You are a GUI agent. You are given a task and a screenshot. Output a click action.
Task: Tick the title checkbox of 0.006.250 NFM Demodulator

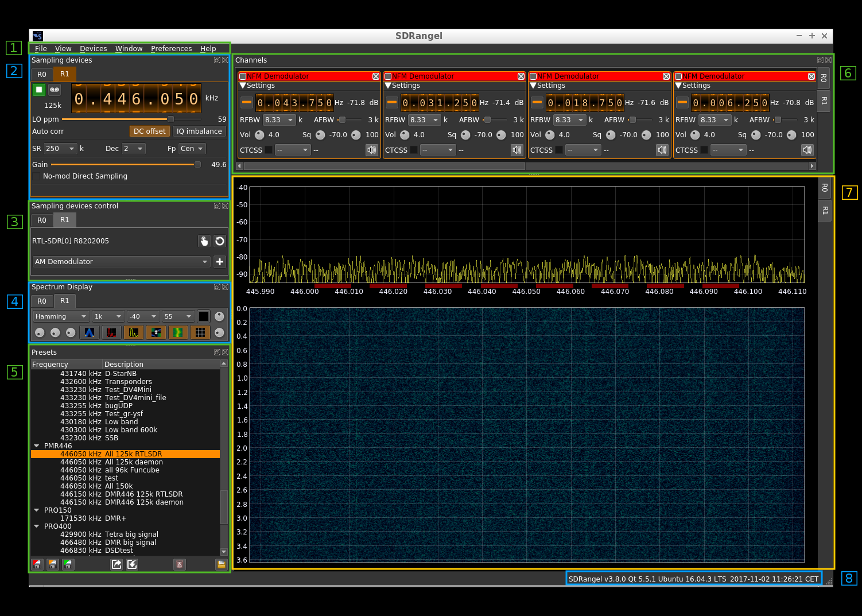(678, 76)
